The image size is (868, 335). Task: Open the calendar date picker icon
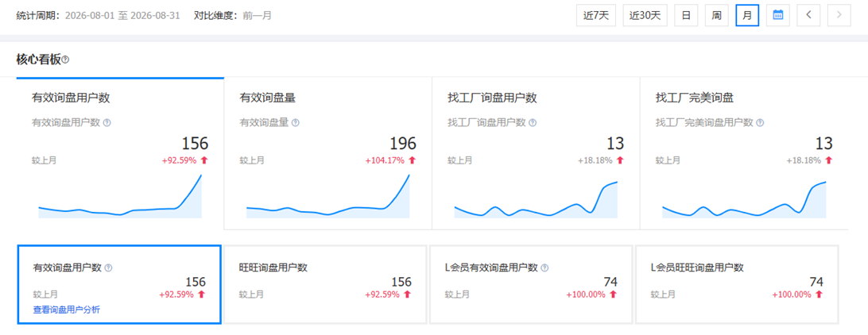pos(777,15)
